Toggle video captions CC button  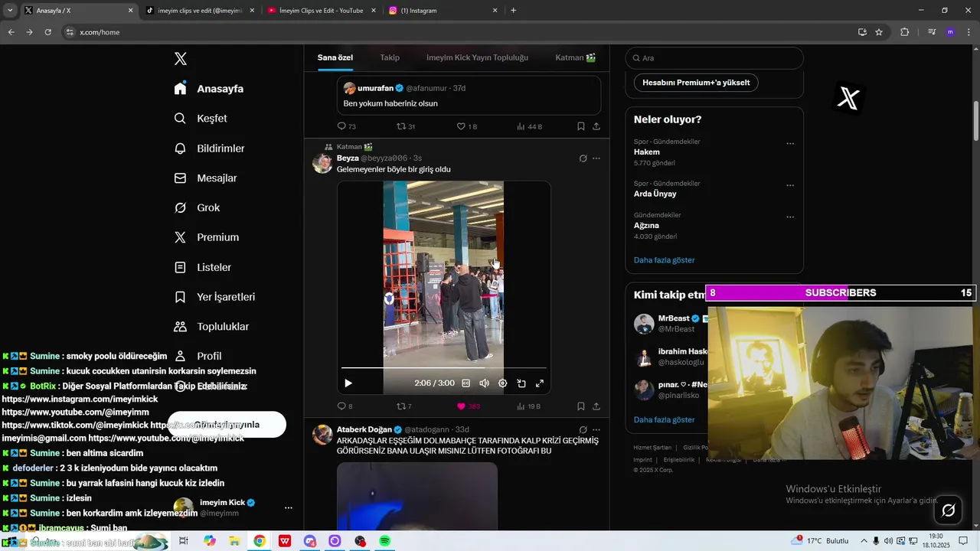(x=465, y=383)
